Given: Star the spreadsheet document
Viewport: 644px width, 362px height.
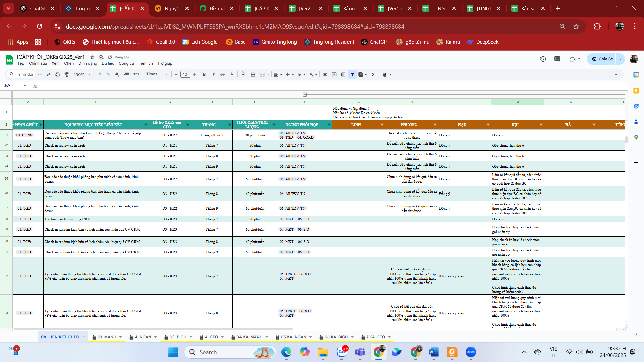Looking at the screenshot, I should click(92, 57).
